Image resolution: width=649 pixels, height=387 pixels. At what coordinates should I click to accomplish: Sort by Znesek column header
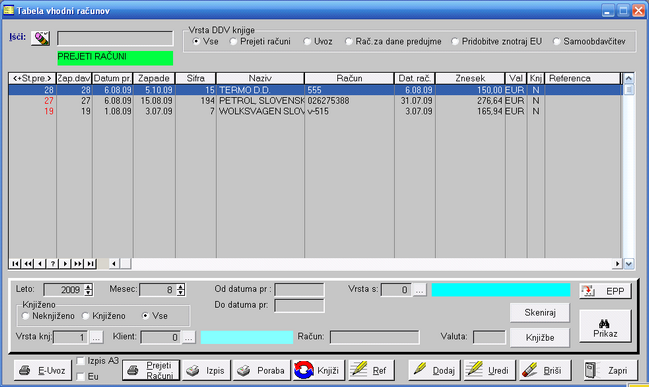pyautogui.click(x=470, y=78)
